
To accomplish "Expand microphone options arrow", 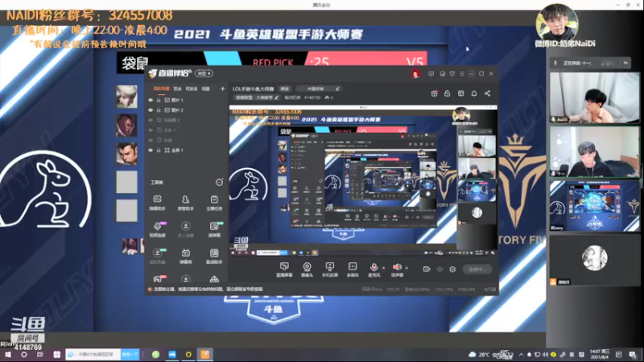I will 384,268.
